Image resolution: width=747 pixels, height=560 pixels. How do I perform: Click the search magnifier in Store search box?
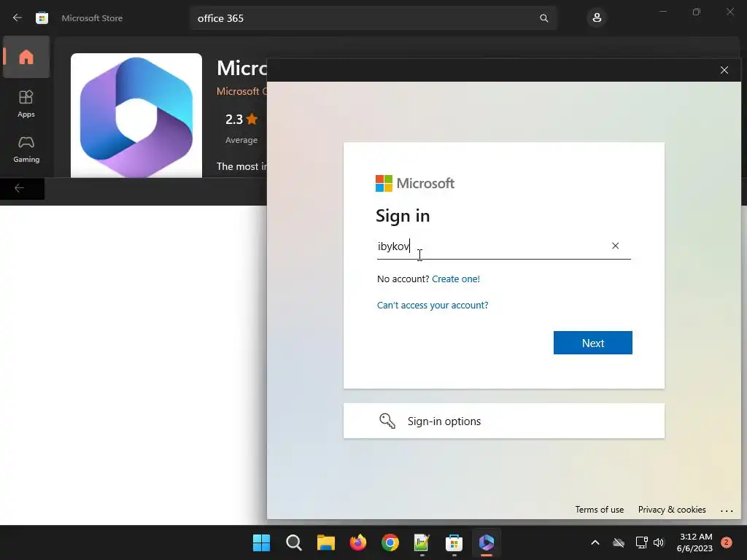coord(543,18)
